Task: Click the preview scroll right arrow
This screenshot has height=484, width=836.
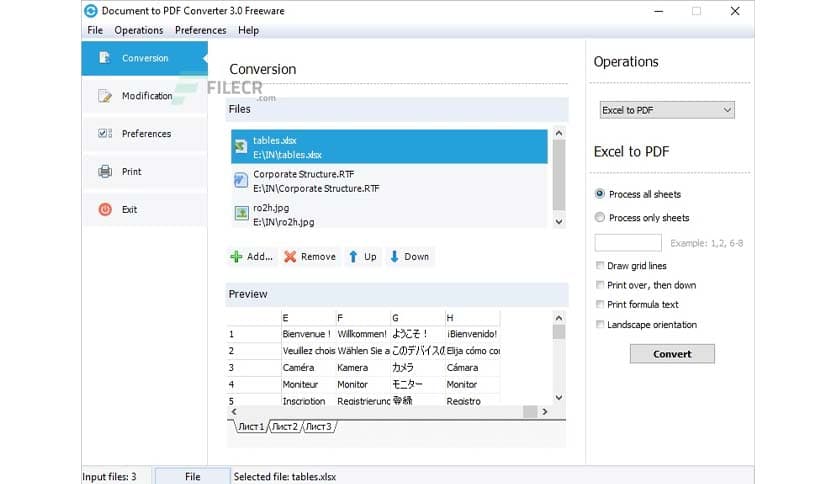Action: tap(544, 412)
